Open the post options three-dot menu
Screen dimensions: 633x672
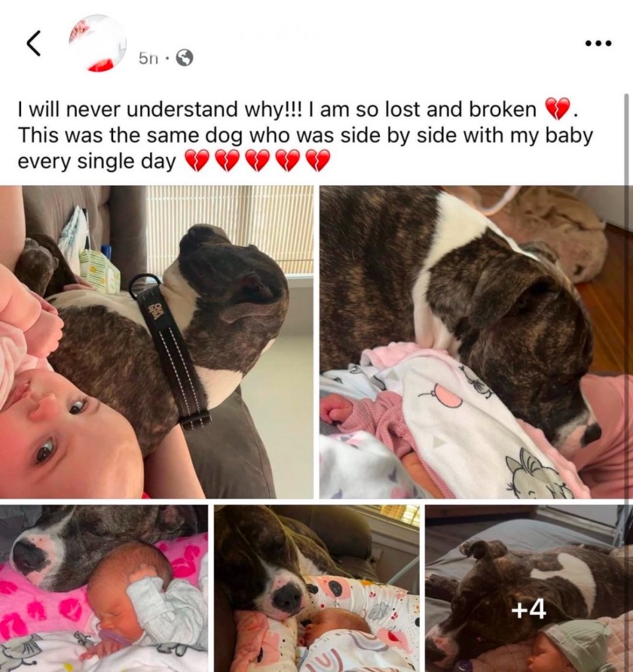pyautogui.click(x=598, y=43)
